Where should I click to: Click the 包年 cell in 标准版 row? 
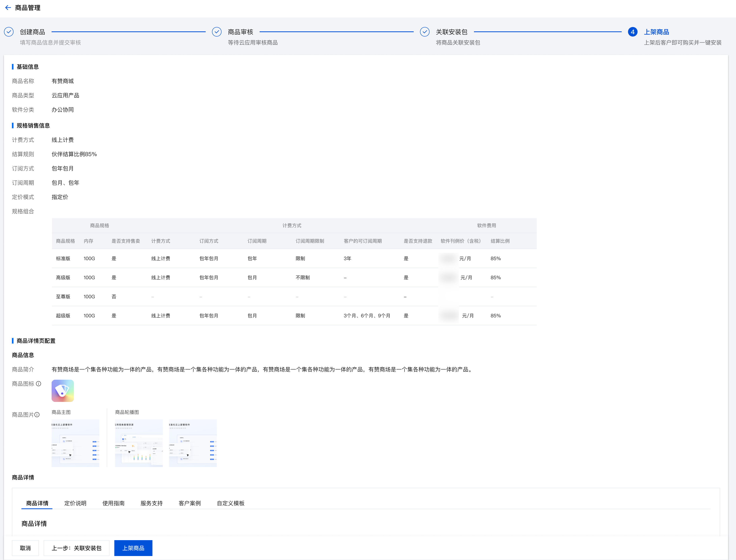pos(252,258)
